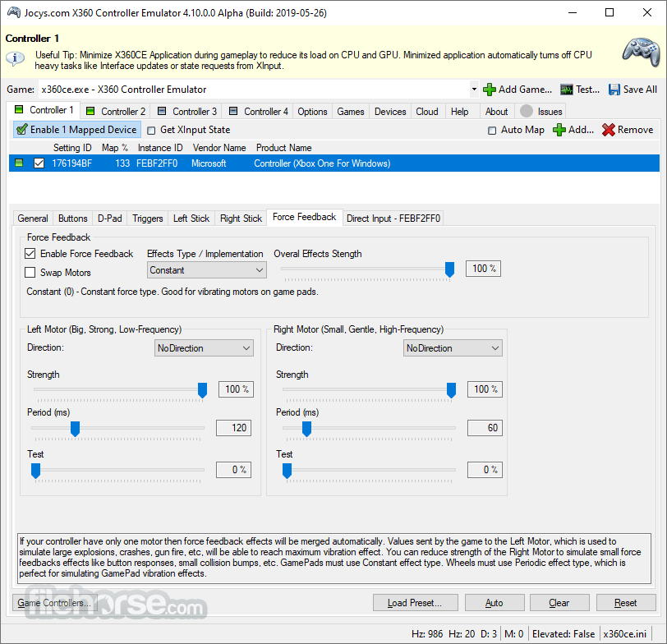Open the Triggers sub-tab
The width and height of the screenshot is (667, 644).
coord(148,218)
